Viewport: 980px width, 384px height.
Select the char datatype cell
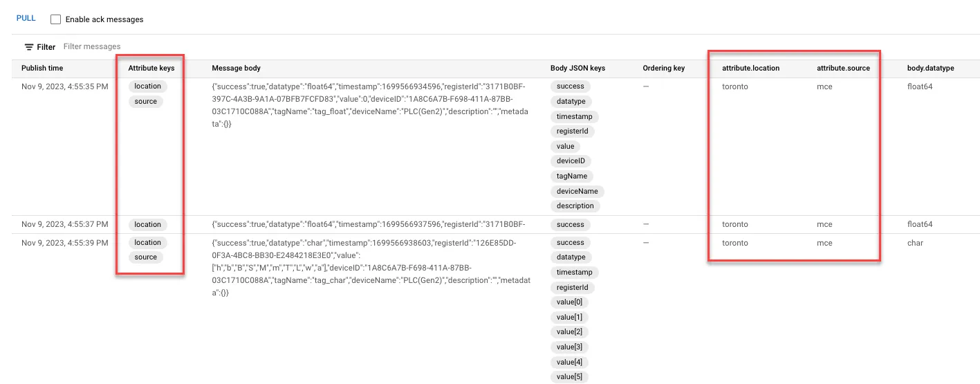pos(915,244)
